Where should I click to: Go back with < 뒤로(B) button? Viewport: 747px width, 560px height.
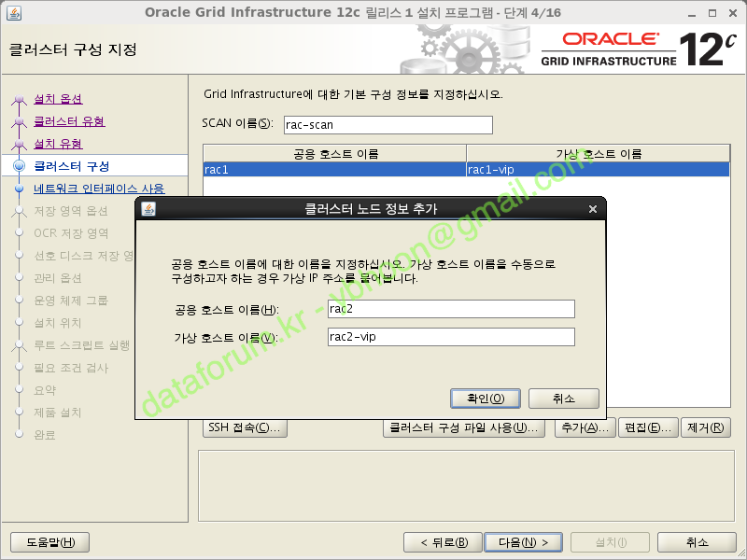(x=443, y=542)
